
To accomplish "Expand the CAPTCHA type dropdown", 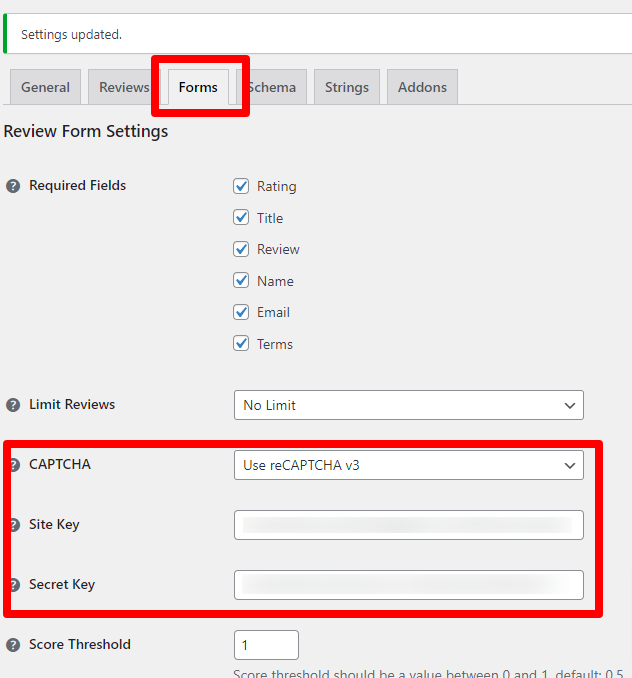I will pos(408,465).
